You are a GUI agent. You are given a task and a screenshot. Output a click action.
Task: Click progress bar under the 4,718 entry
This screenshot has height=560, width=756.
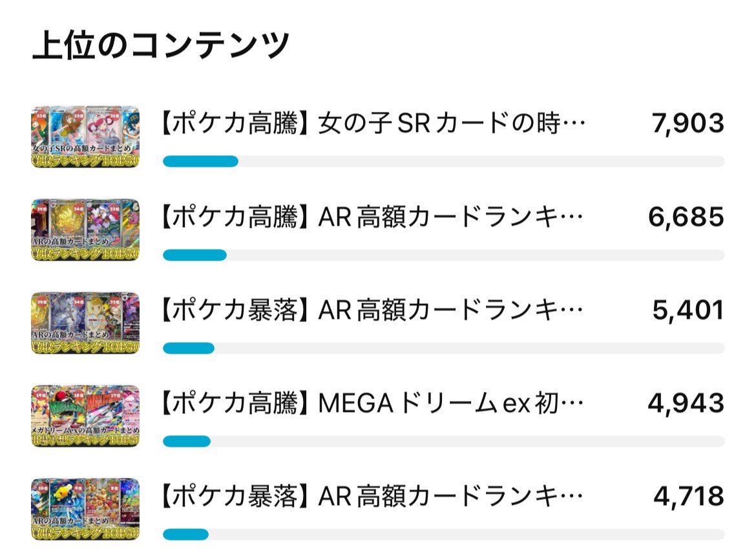click(x=443, y=534)
